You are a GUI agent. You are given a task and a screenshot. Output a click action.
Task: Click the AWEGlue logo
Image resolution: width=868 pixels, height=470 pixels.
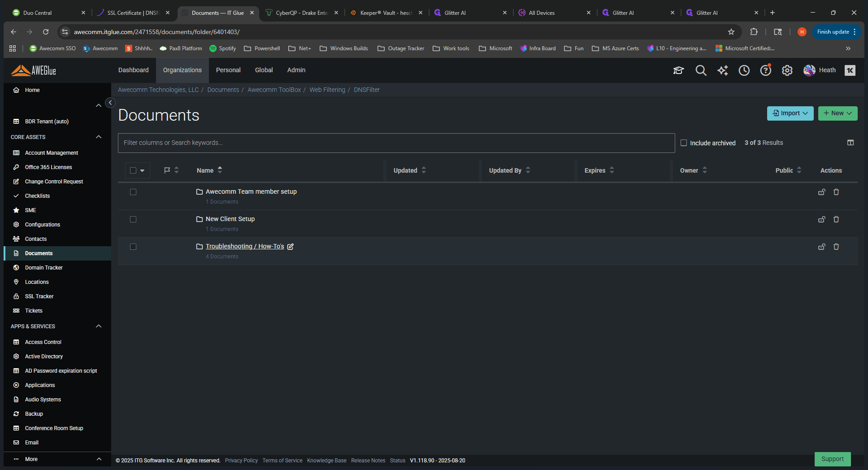(x=34, y=70)
